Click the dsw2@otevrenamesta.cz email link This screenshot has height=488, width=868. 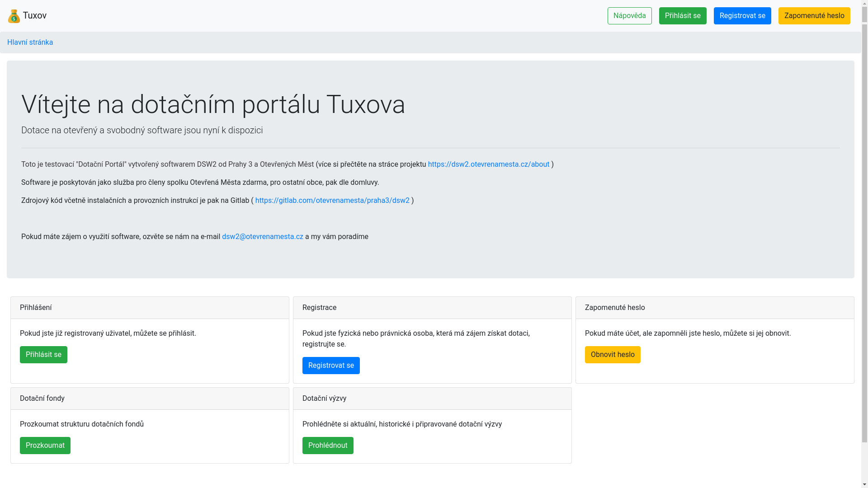tap(262, 237)
